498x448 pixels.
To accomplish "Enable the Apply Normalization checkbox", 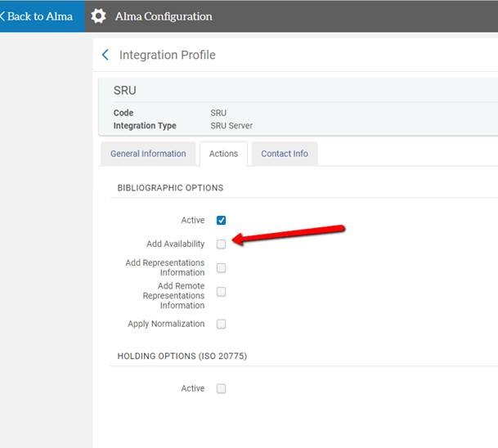I will (222, 324).
